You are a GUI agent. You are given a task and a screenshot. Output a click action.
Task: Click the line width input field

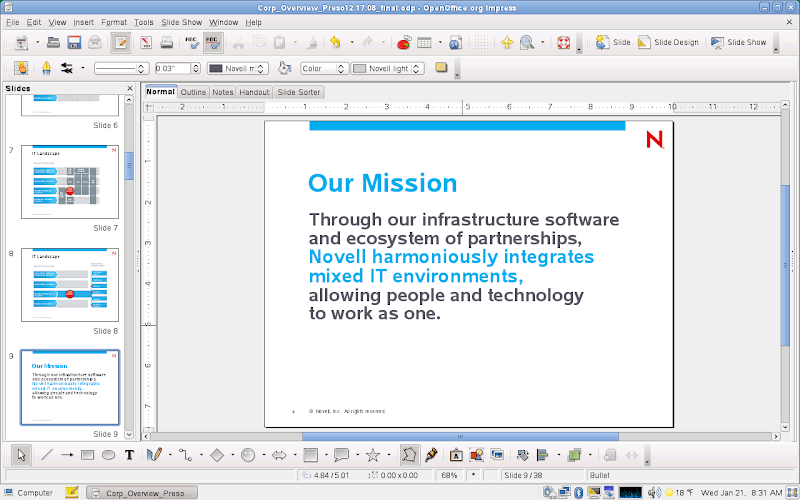point(172,68)
